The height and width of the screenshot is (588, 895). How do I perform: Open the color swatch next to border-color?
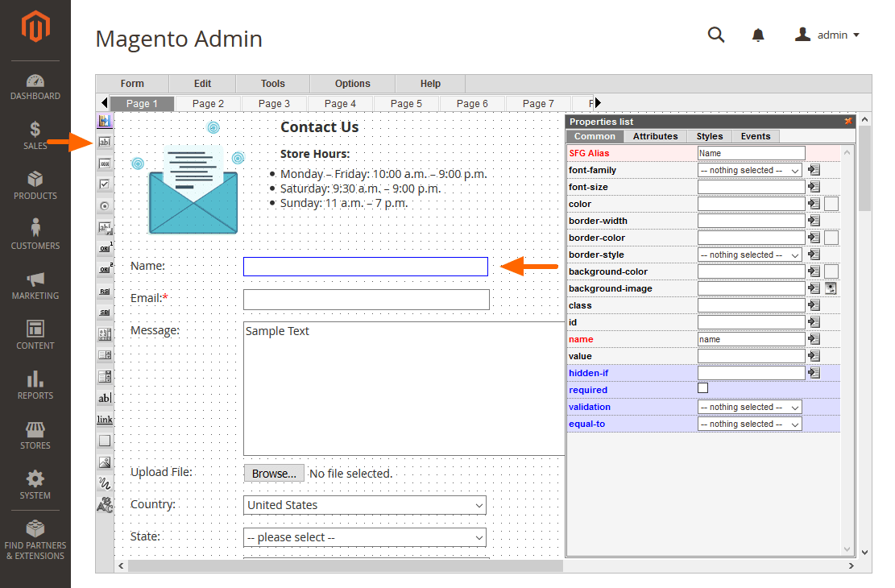(831, 238)
